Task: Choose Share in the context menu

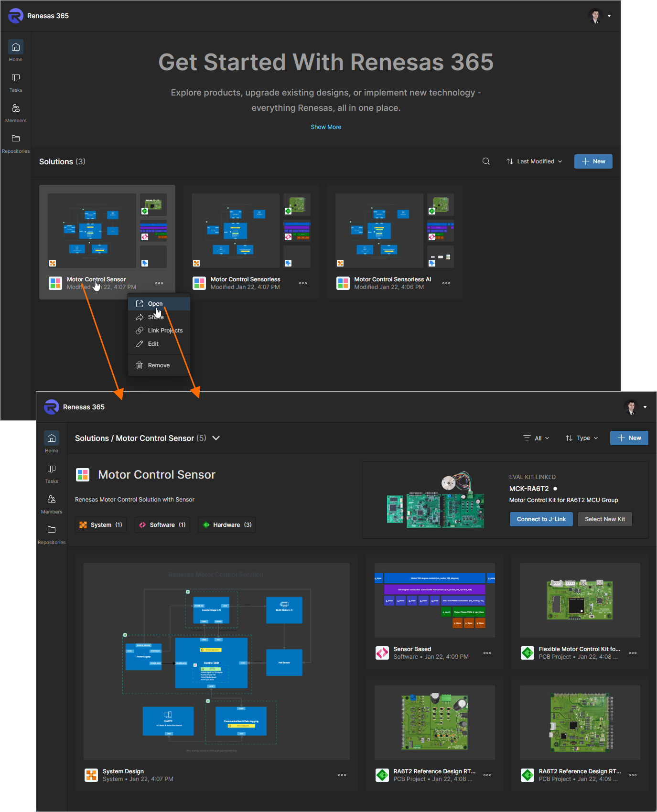Action: (159, 317)
